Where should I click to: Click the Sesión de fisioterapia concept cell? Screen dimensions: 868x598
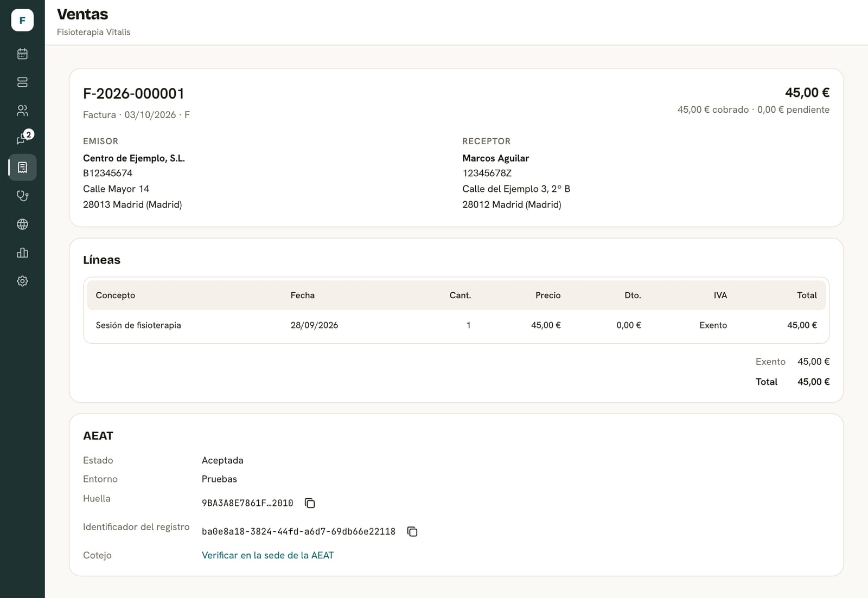[138, 325]
